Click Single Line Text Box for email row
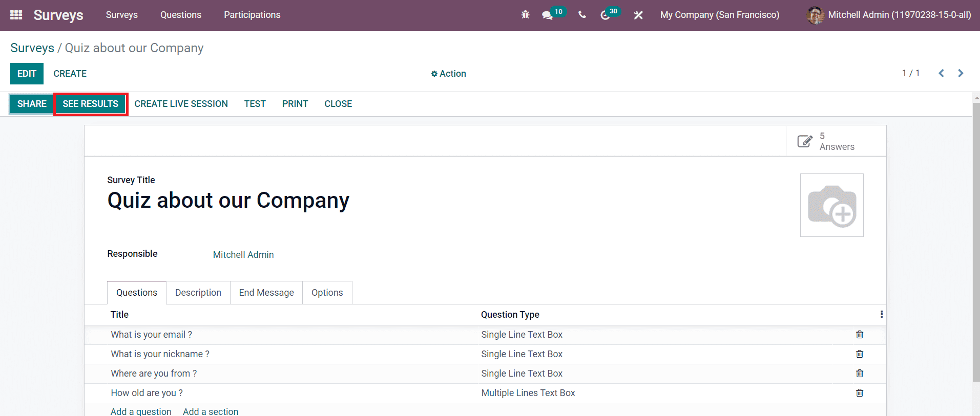Screen dimensions: 980x416 522,335
